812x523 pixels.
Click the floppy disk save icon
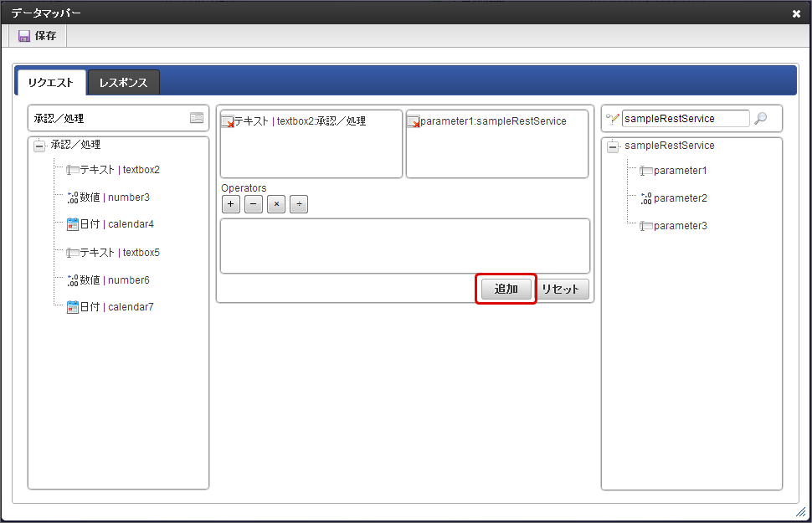coord(23,36)
